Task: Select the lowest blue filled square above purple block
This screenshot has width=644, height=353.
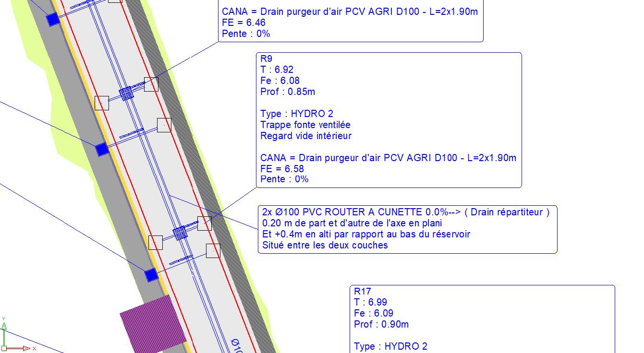Action: point(151,275)
